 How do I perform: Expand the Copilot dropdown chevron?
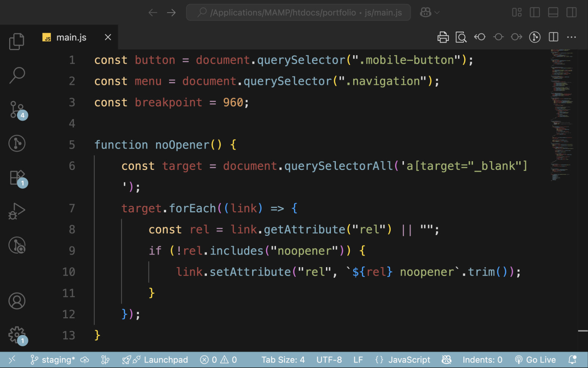click(x=437, y=13)
